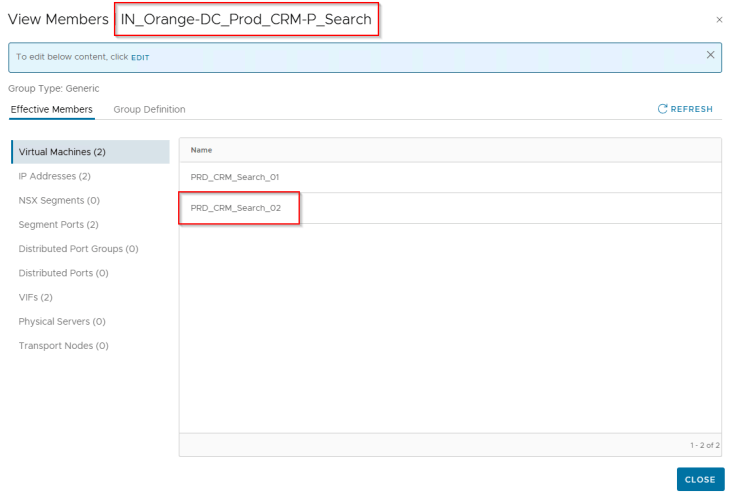Switch to Group Definition tab
The image size is (730, 493).
point(149,109)
